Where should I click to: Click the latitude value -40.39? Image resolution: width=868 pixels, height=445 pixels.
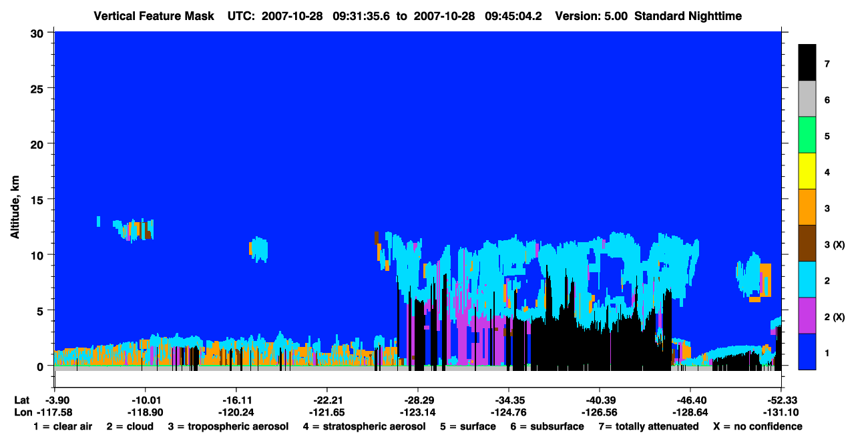coord(600,400)
